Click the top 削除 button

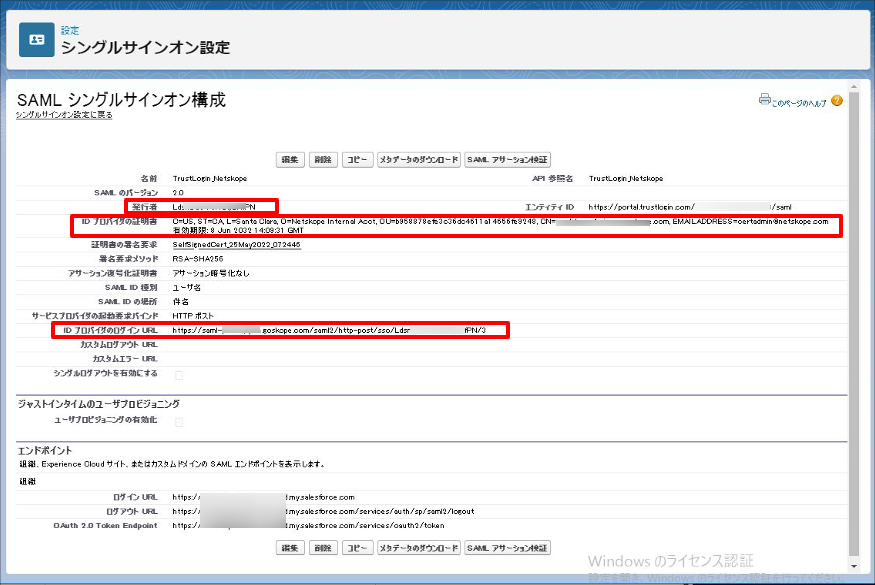coord(323,160)
